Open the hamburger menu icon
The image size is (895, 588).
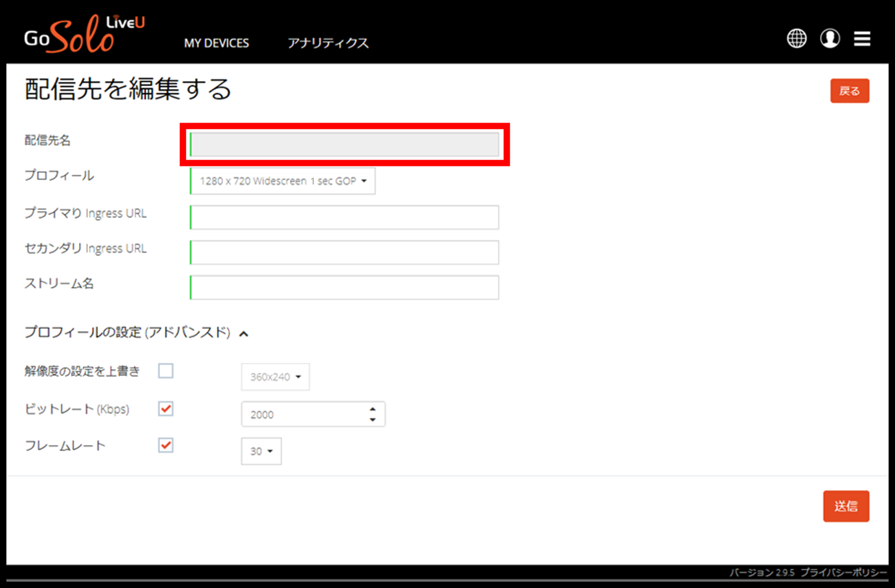click(862, 39)
